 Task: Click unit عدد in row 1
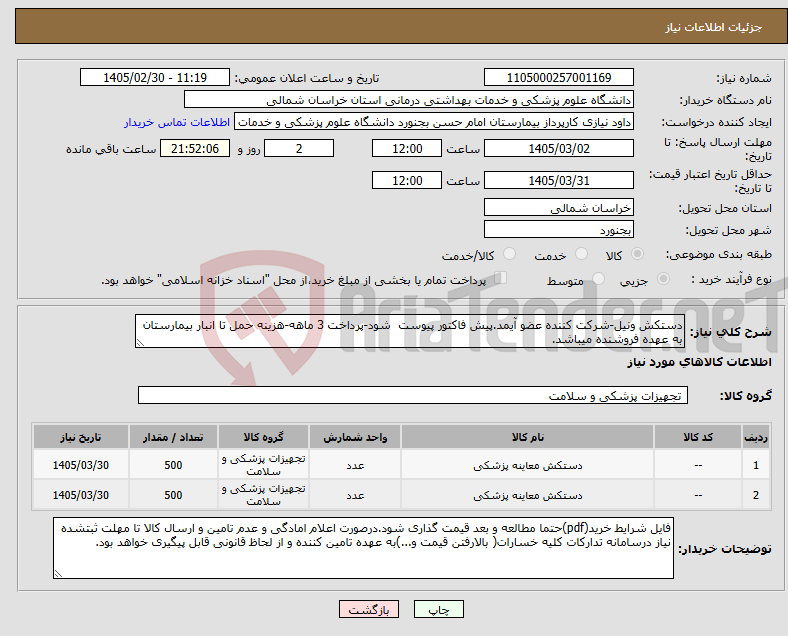355,465
